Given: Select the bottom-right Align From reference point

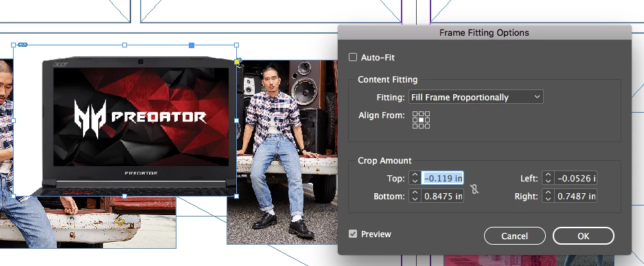Looking at the screenshot, I should 427,126.
